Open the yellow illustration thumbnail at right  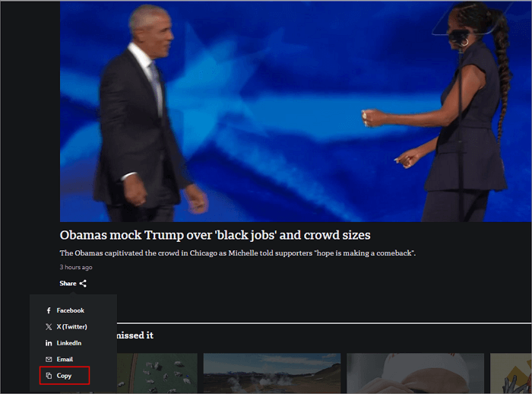511,373
